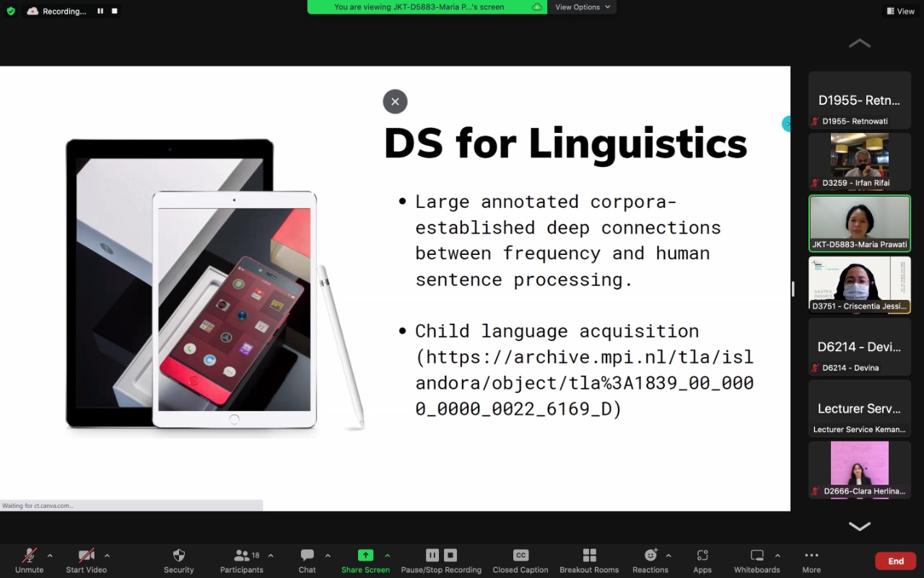Viewport: 924px width, 578px height.
Task: Open the Reactions menu
Action: (x=650, y=556)
